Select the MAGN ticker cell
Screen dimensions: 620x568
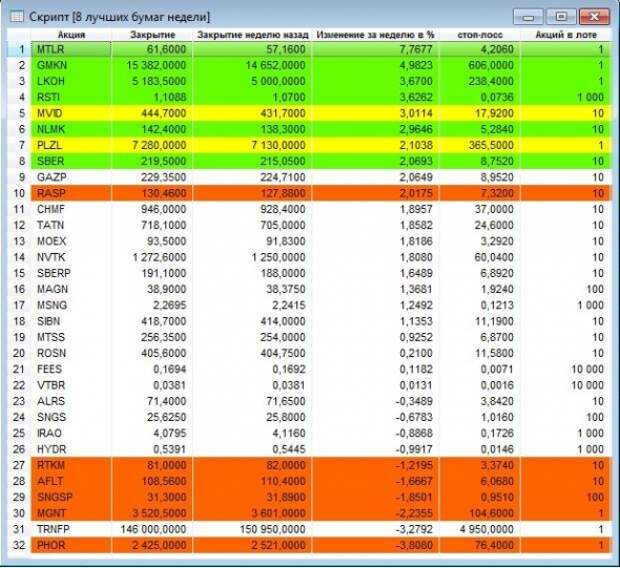(71, 290)
